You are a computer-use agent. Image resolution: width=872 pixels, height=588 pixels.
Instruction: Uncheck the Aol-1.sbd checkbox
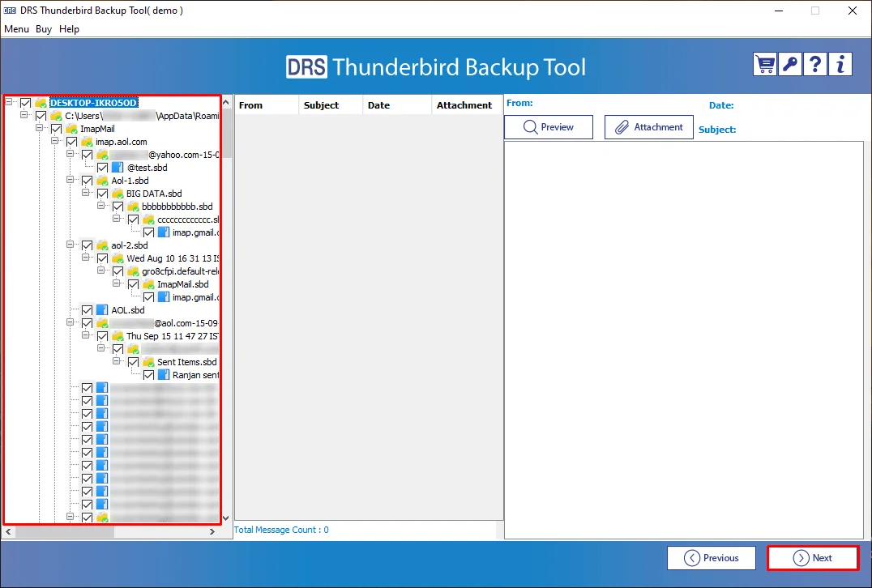click(88, 181)
